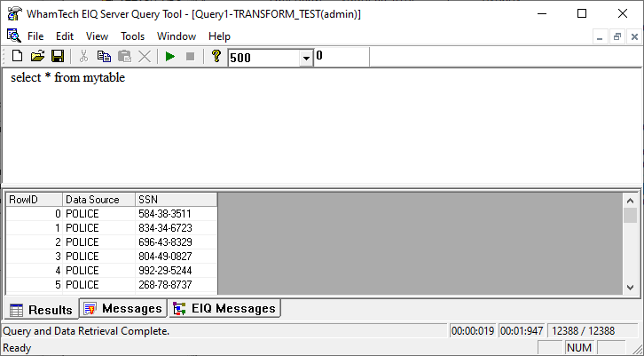Open the row limit dropdown showing 500

pos(305,58)
